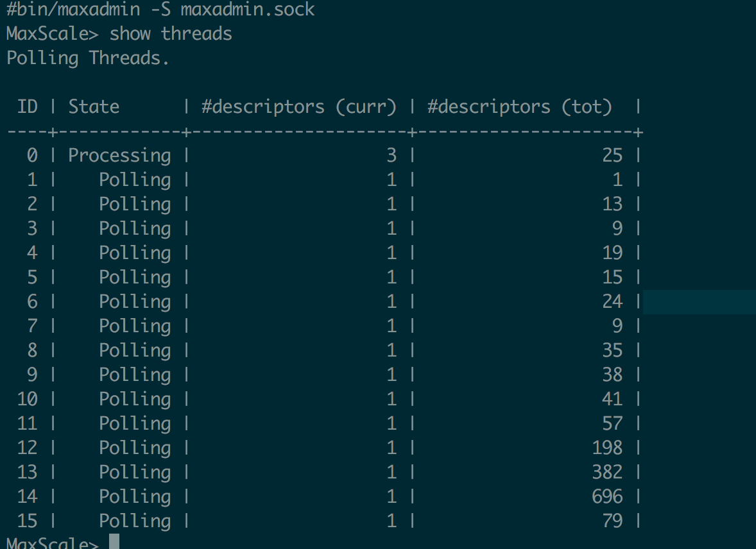Click the 'Processing' state of thread 0
The width and height of the screenshot is (756, 549).
[119, 155]
